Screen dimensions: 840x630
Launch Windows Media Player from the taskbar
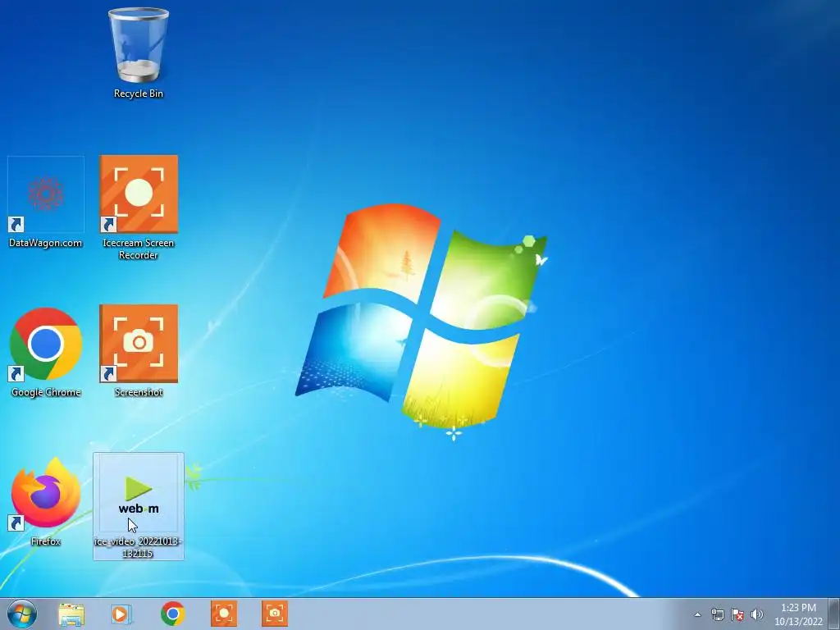[x=121, y=614]
